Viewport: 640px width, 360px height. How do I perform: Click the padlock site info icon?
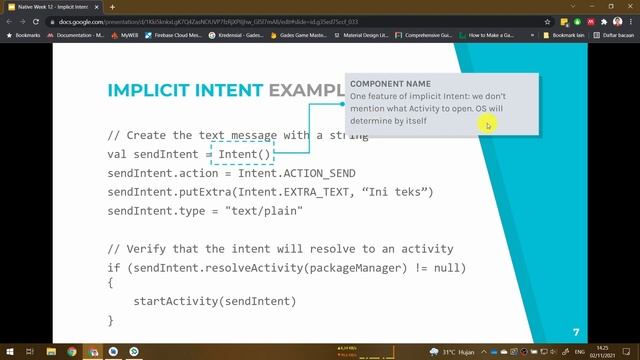pyautogui.click(x=52, y=22)
